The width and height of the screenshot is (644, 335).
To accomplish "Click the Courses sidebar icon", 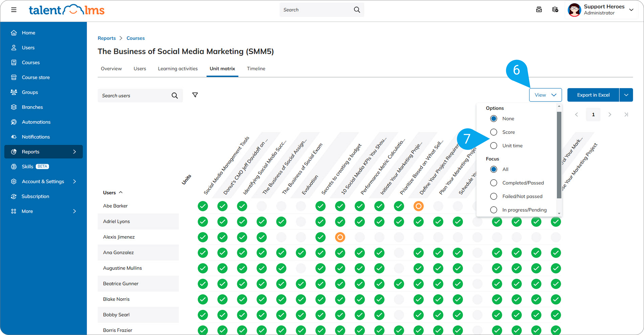I will pyautogui.click(x=14, y=62).
